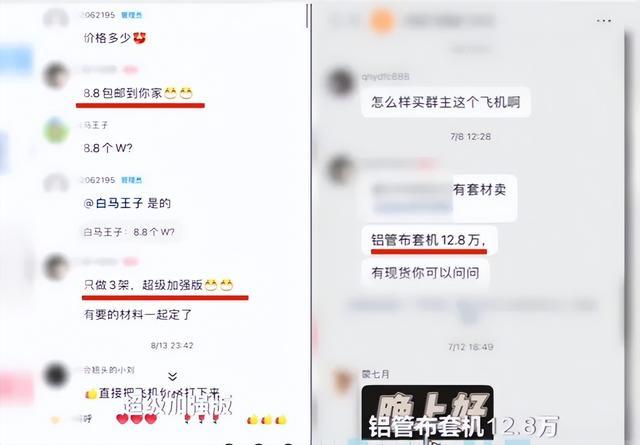Open the 晚上好 sticker image
The width and height of the screenshot is (640, 445).
(427, 413)
